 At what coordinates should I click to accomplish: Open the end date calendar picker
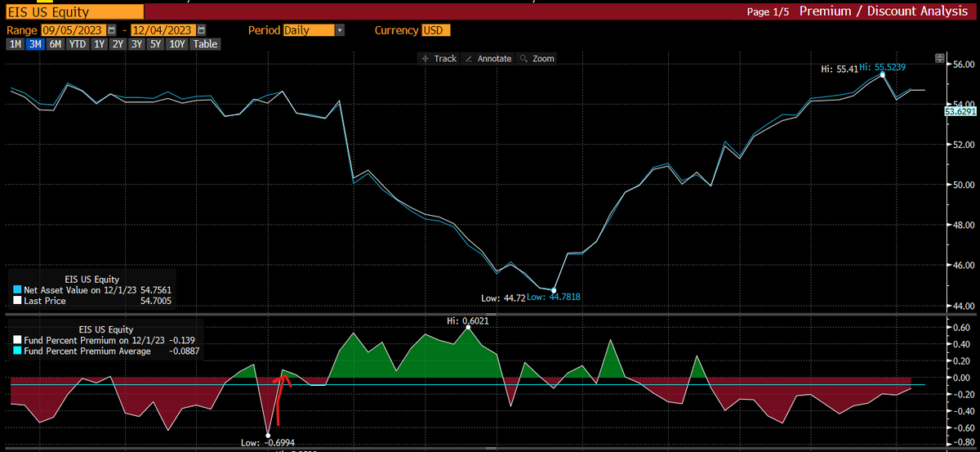click(202, 30)
